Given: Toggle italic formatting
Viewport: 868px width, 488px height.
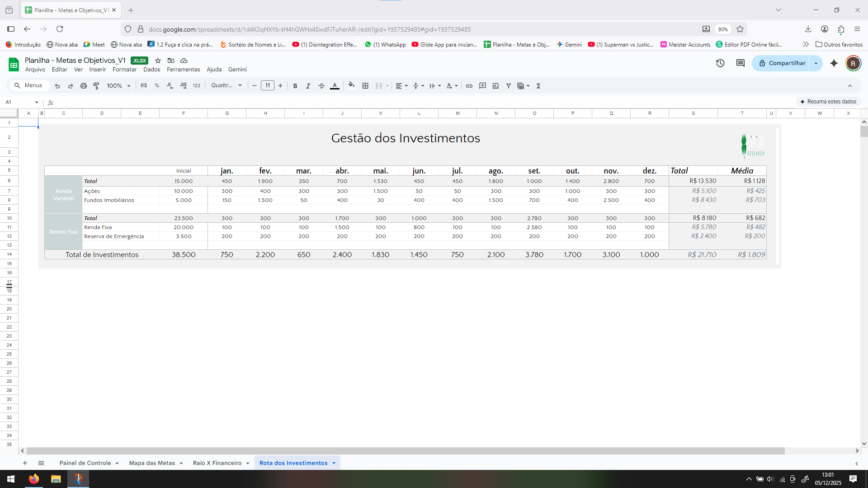Looking at the screenshot, I should point(308,86).
